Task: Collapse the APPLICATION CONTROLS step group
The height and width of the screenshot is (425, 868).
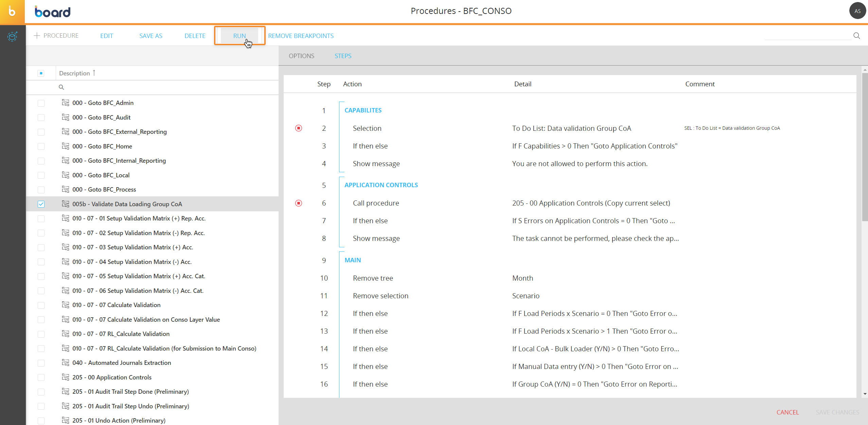Action: (x=381, y=185)
